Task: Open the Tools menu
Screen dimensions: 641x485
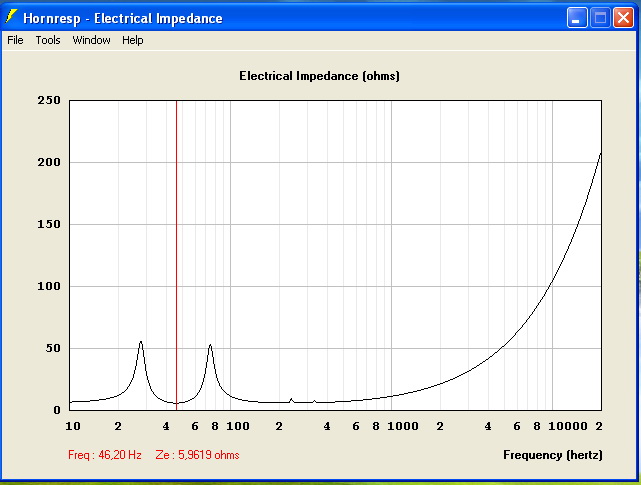Action: pyautogui.click(x=48, y=40)
